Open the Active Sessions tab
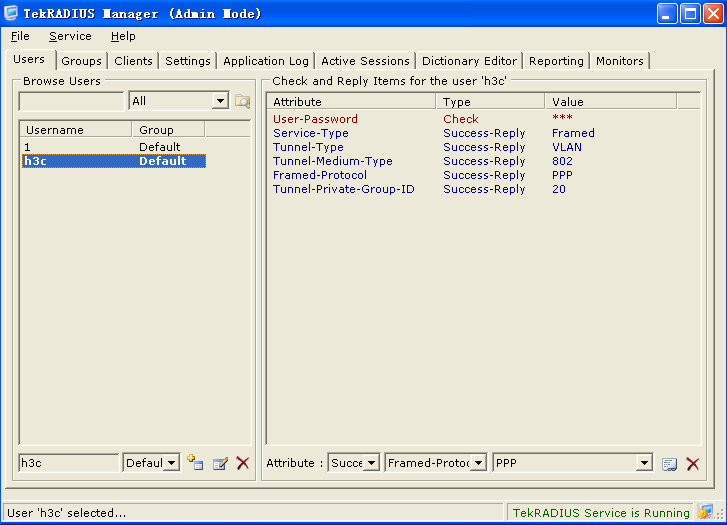Image resolution: width=727 pixels, height=525 pixels. pos(365,61)
